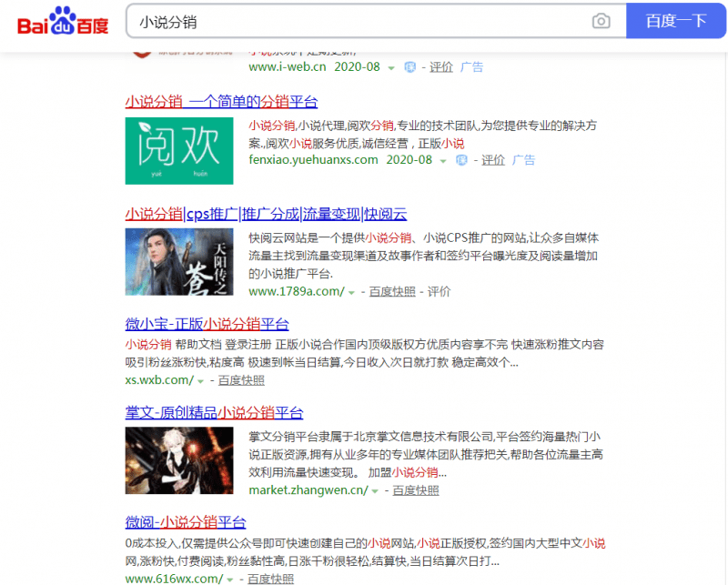This screenshot has height=585, width=728.
Task: Open 掌文-原创精品小说分销平台 result
Action: tap(215, 413)
